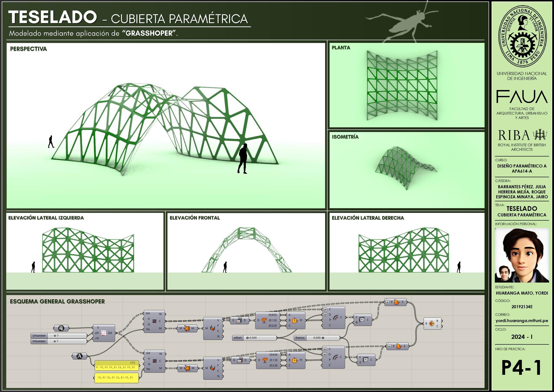Click the VNumber slider handle

coord(55,341)
